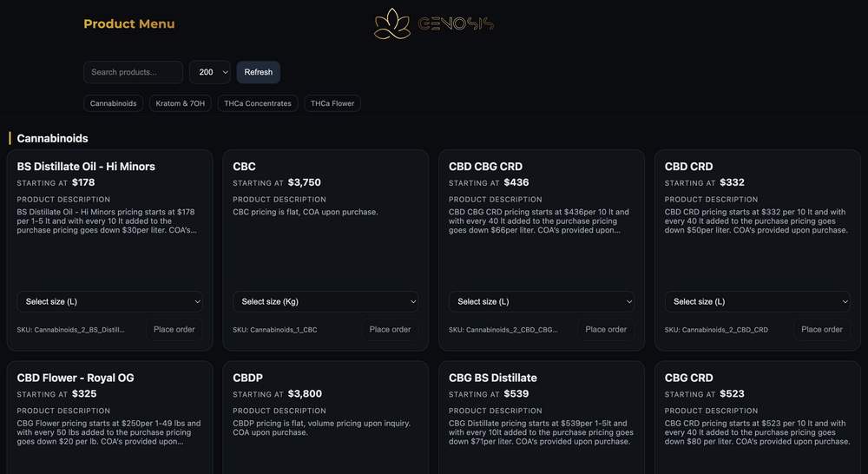Viewport: 868px width, 474px height.
Task: Expand size dropdown for CBD CBG CRD
Action: coord(542,301)
